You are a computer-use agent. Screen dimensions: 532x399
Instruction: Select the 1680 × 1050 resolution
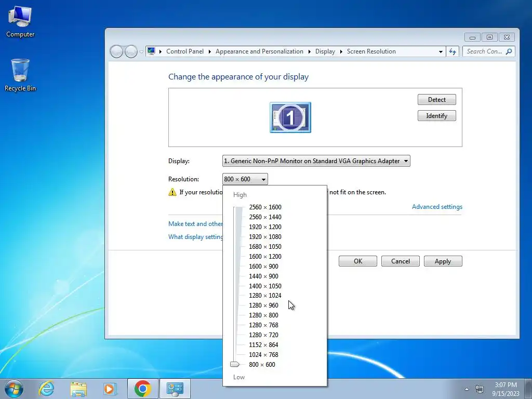coord(265,246)
